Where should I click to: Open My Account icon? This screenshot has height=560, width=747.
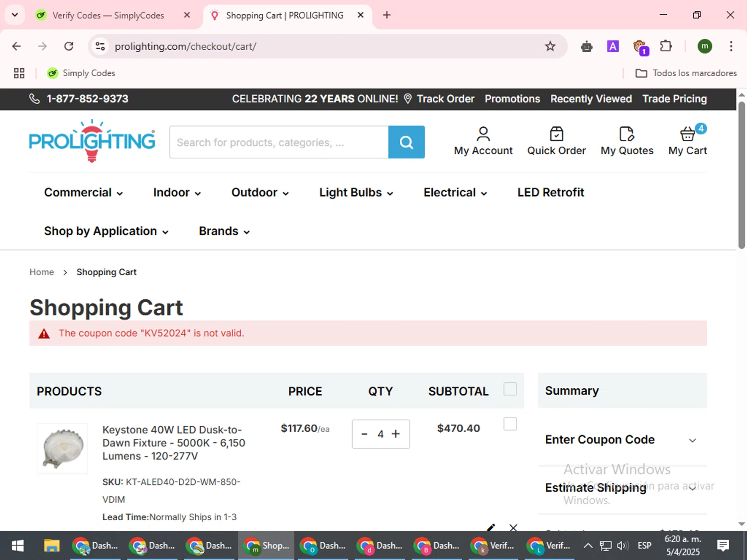coord(483,134)
